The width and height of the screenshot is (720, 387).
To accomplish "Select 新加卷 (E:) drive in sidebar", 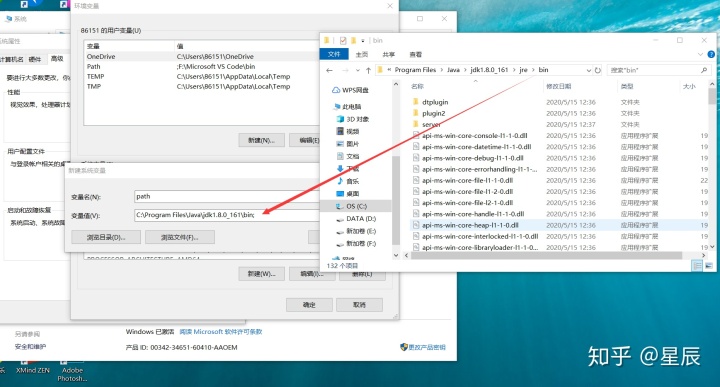I will click(356, 231).
